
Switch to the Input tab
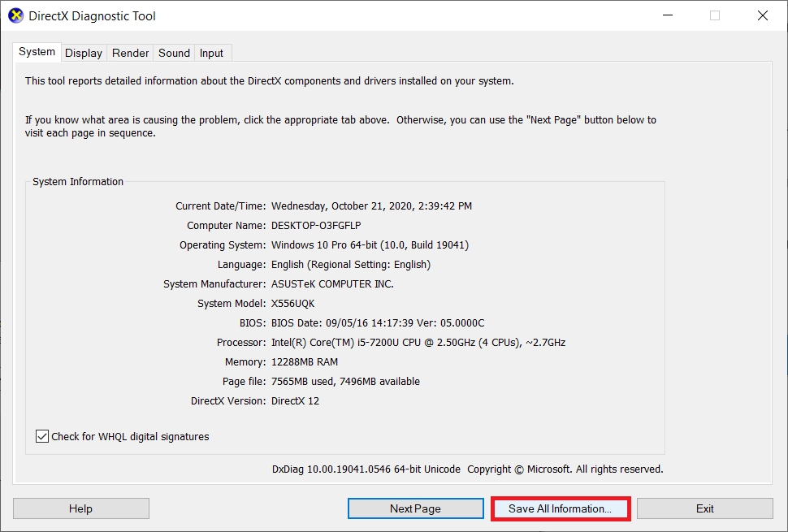tap(211, 53)
